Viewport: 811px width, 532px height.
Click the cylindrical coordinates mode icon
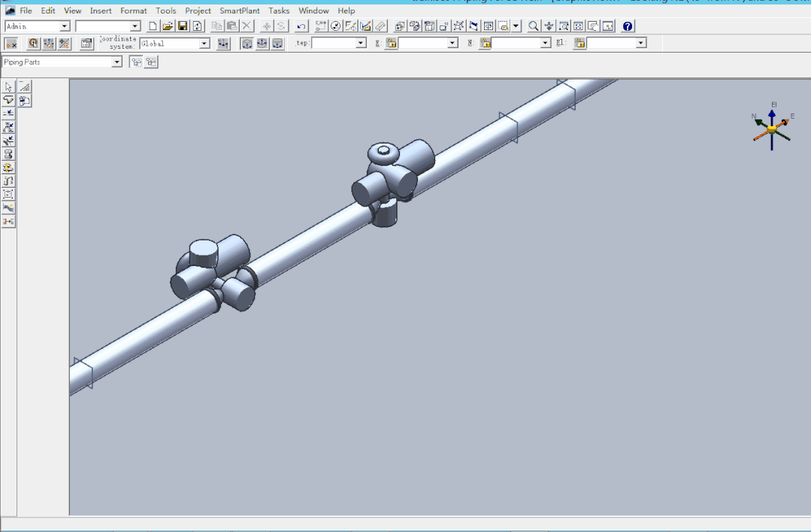click(x=278, y=44)
